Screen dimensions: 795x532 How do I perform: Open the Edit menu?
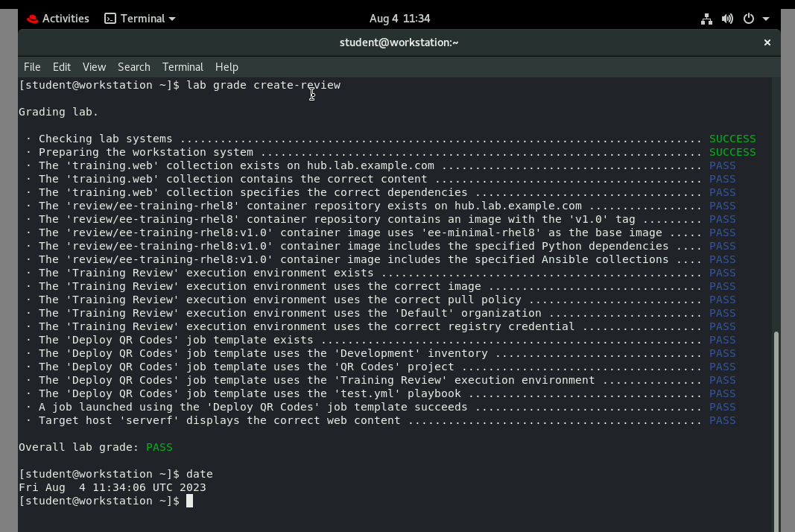point(61,67)
